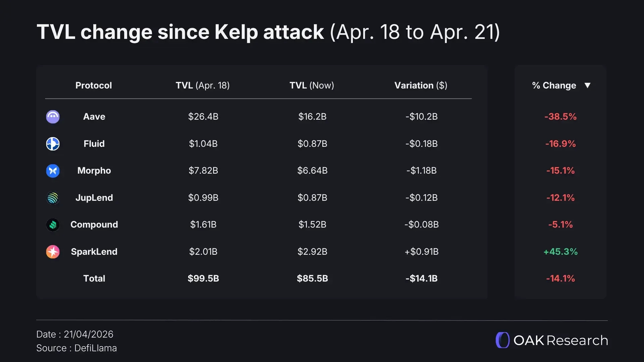644x362 pixels.
Task: Select the Protocol column header
Action: 94,85
